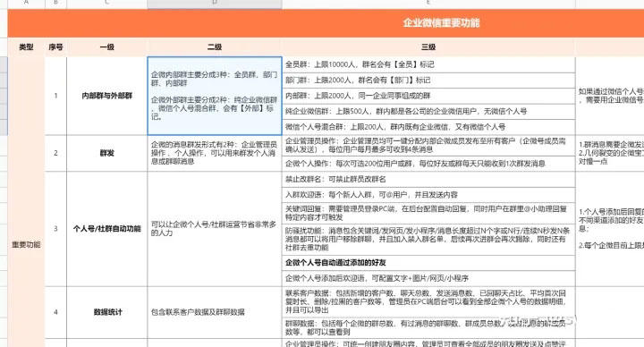644x347 pixels.
Task: Select cell "可以让企微个人号/社群运营节省非常多的人力"
Action: (215, 229)
